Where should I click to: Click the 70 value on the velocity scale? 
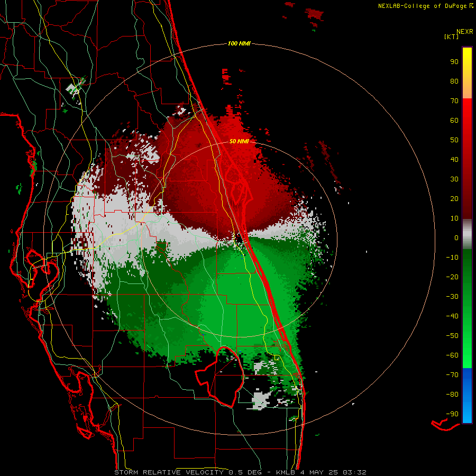pos(454,101)
